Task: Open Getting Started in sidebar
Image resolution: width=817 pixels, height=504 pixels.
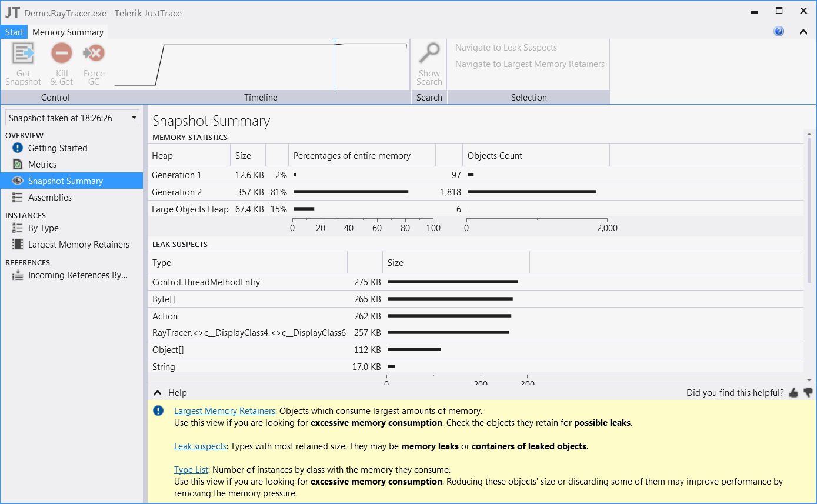Action: click(58, 148)
